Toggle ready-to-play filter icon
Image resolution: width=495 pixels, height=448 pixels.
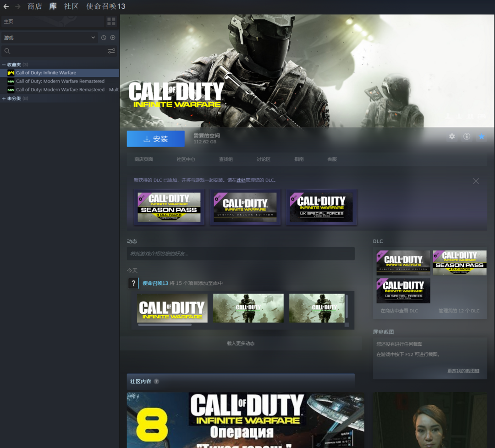[113, 38]
